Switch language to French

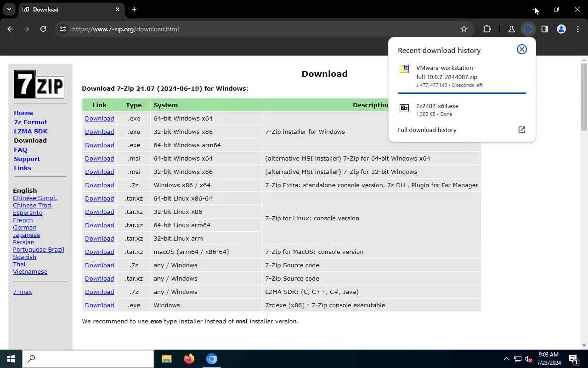point(23,220)
